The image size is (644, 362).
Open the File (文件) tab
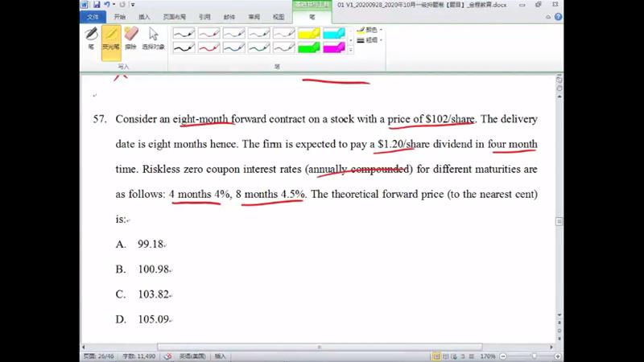(x=93, y=16)
